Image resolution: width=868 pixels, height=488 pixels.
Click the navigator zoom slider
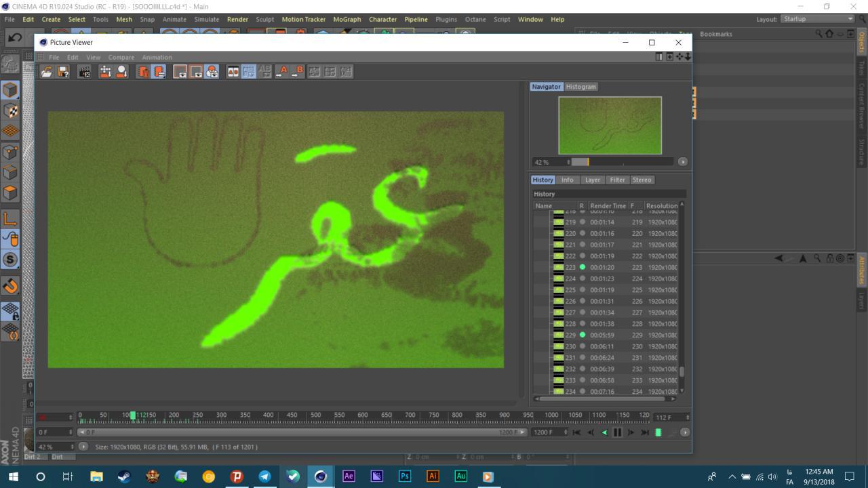pyautogui.click(x=623, y=162)
